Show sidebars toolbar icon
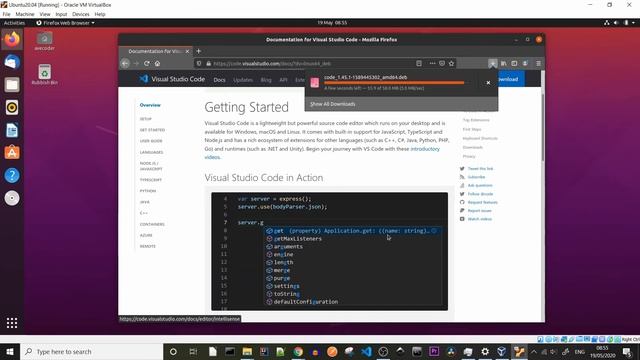Image resolution: width=640 pixels, height=360 pixels. coord(514,63)
